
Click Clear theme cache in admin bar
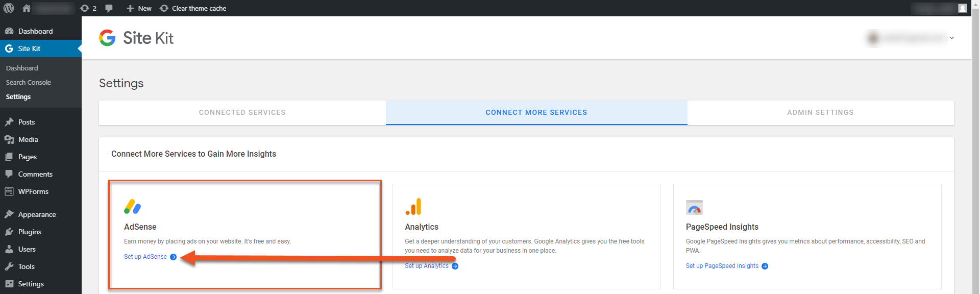[193, 8]
